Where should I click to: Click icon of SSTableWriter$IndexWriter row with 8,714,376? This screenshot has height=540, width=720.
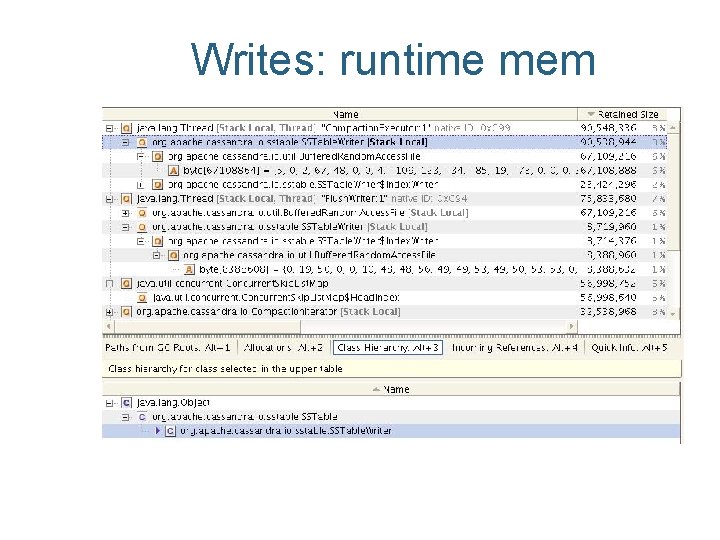(x=158, y=242)
